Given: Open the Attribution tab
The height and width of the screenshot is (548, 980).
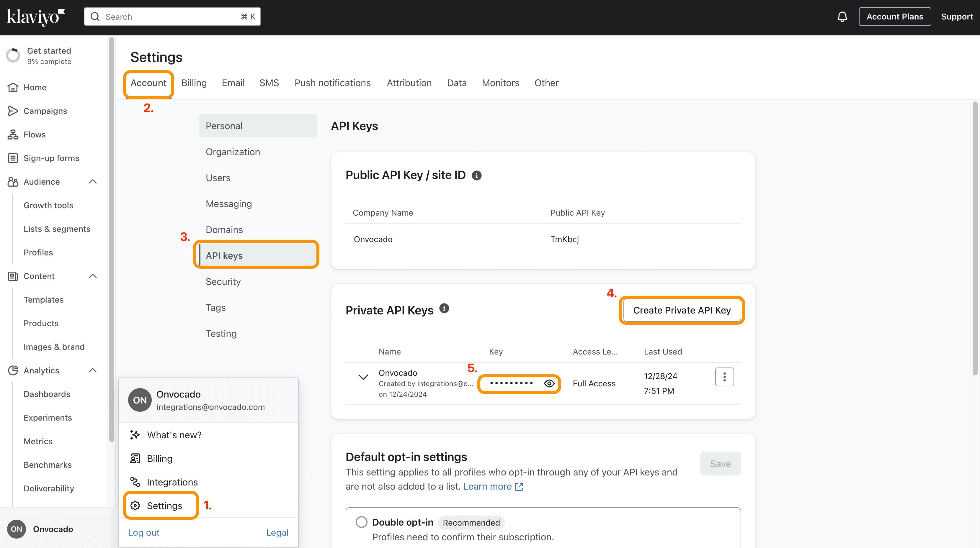Looking at the screenshot, I should [x=409, y=83].
